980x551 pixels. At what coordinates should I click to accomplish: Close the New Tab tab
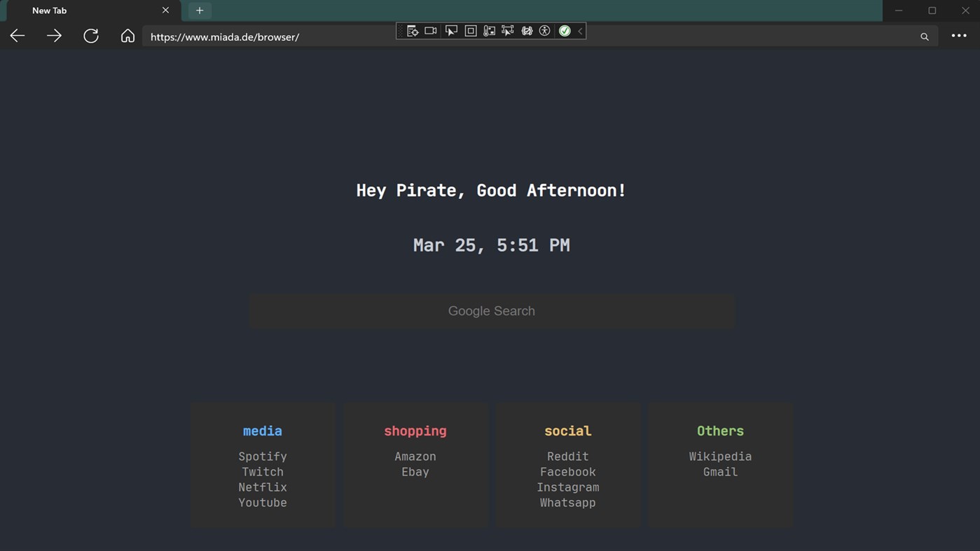click(x=165, y=11)
